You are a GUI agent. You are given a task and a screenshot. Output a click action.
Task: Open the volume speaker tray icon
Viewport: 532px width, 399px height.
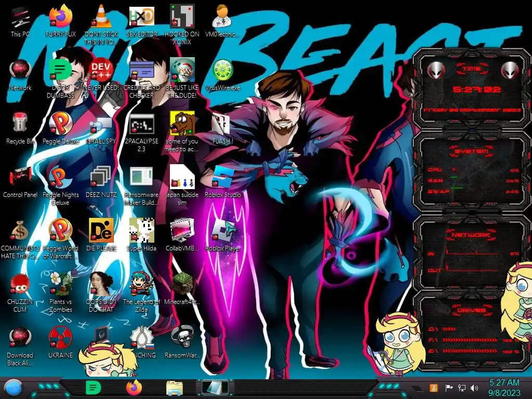474,388
